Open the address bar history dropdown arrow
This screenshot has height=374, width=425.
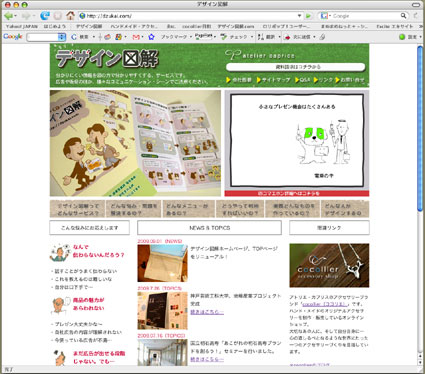(x=299, y=16)
